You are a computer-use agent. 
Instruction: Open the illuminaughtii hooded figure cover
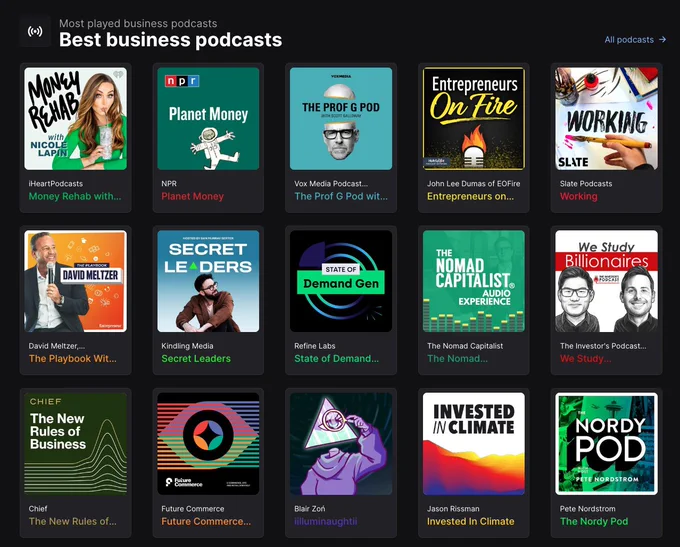(x=341, y=444)
